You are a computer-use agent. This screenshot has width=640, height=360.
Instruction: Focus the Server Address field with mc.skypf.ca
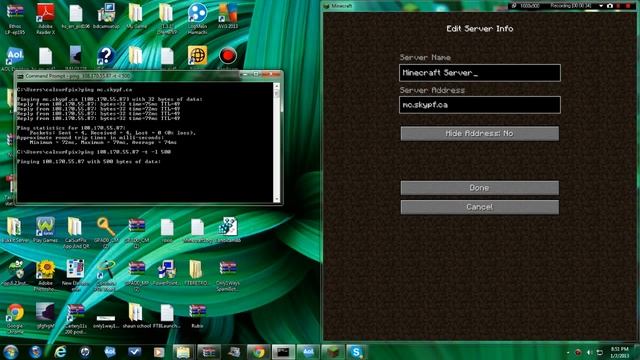click(x=480, y=105)
